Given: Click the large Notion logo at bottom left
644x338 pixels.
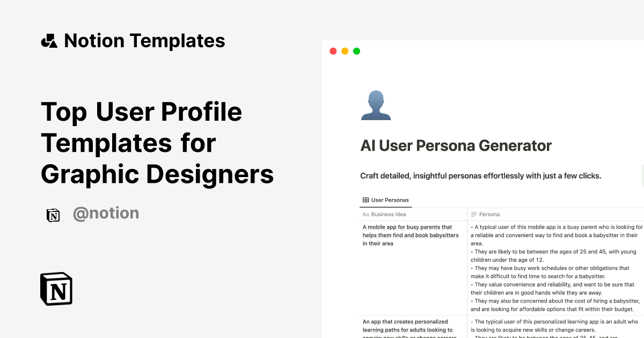Looking at the screenshot, I should (x=56, y=289).
